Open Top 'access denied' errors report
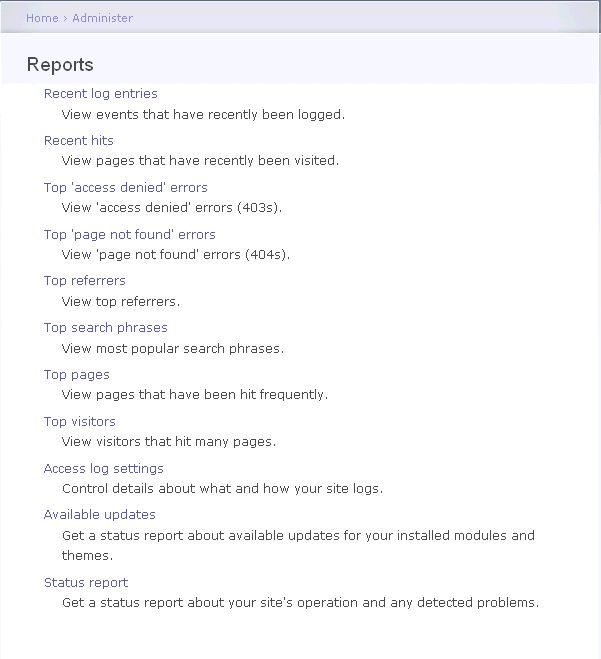The image size is (601, 659). [x=126, y=187]
